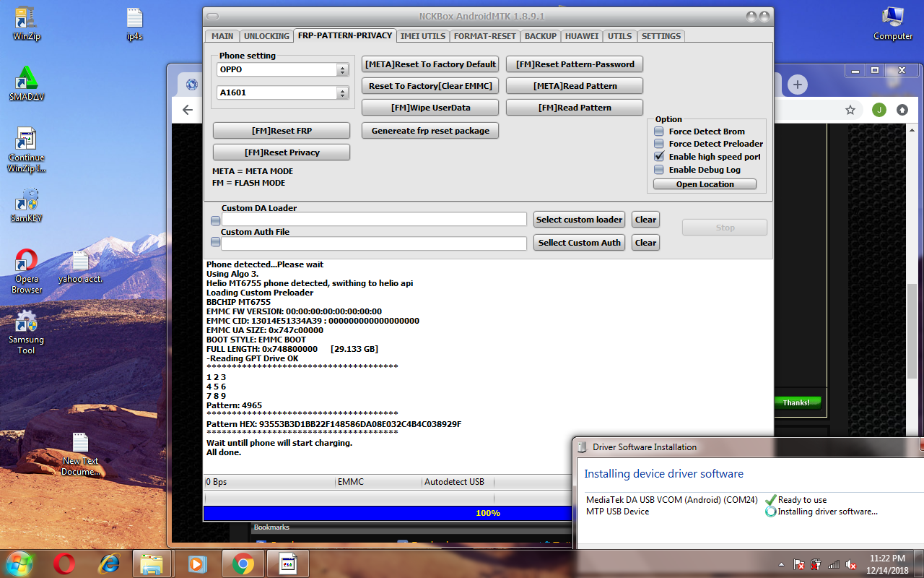Launch Internet Explorer from taskbar

[x=109, y=564]
